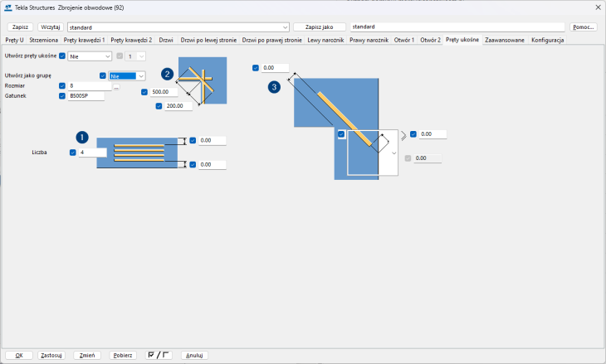
Task: Click the Pobierz button
Action: point(123,355)
